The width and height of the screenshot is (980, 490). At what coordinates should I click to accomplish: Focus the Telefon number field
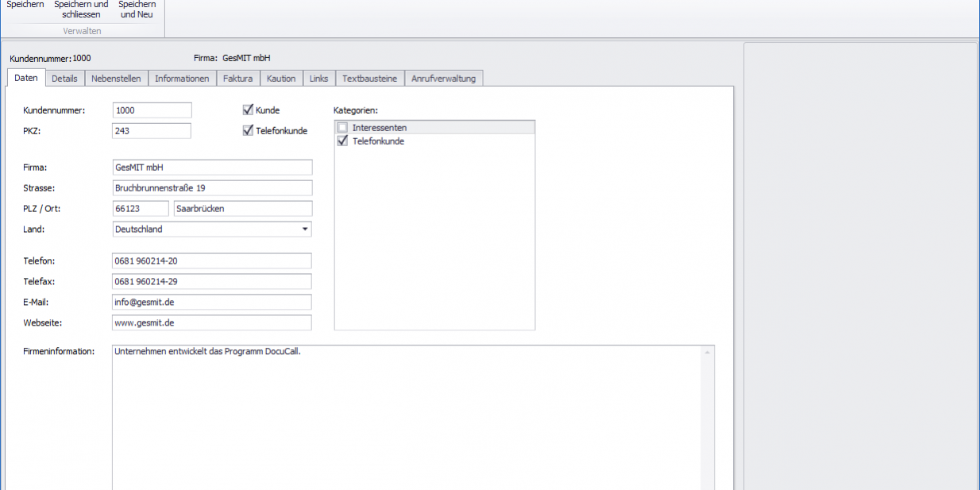pos(212,261)
